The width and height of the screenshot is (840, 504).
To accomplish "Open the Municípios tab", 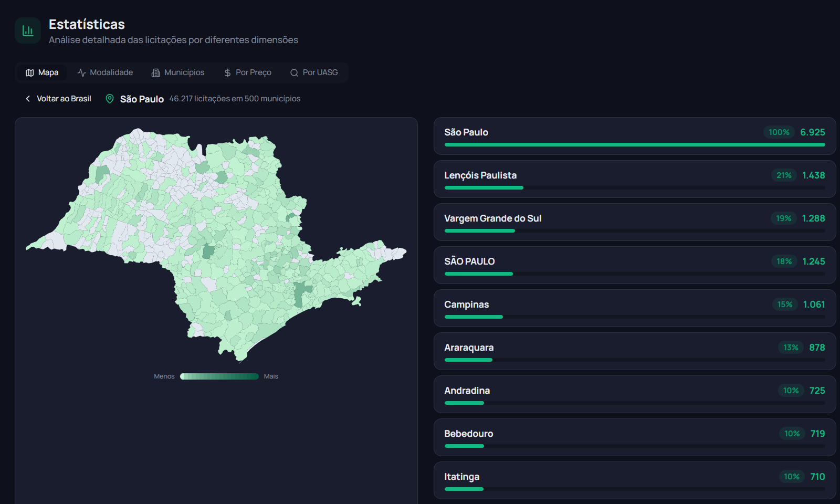I will pos(178,72).
